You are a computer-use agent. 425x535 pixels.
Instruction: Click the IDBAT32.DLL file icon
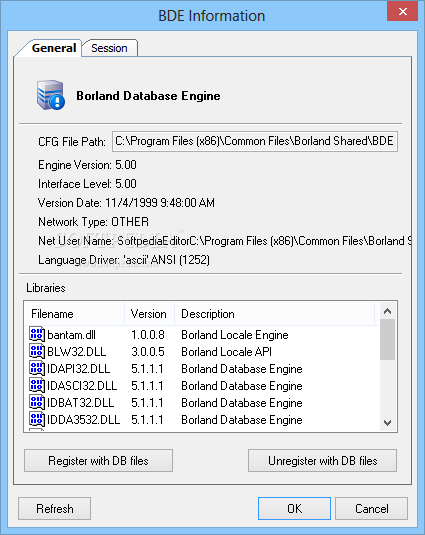(x=37, y=403)
